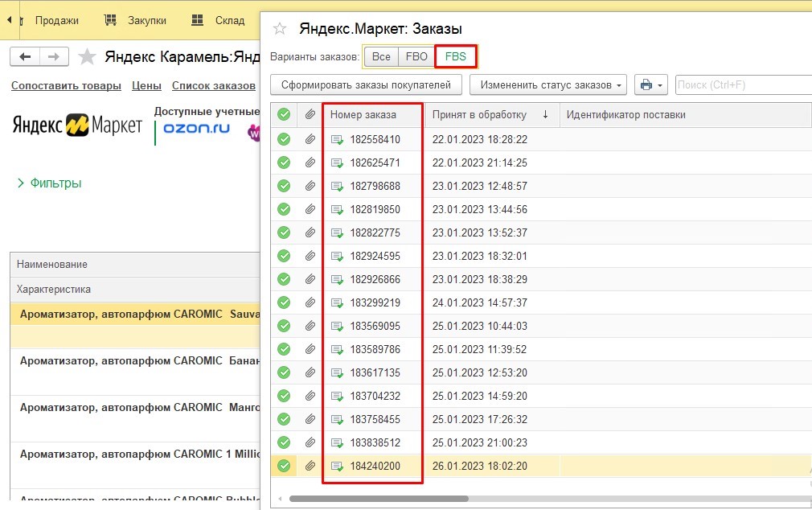
Task: Click the green status icon for order 182558410
Action: click(x=284, y=139)
